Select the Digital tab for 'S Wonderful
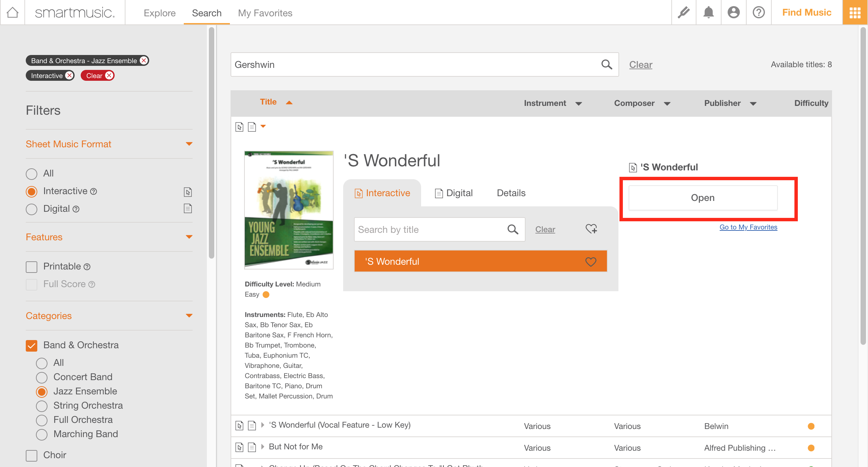 [454, 193]
